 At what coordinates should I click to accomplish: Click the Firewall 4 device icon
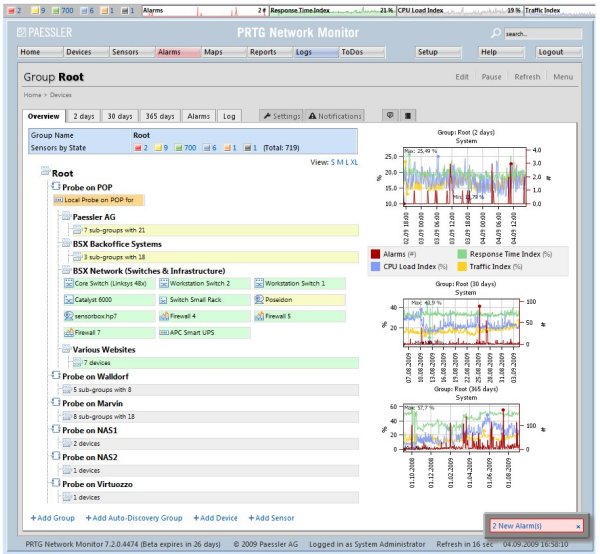pyautogui.click(x=164, y=316)
